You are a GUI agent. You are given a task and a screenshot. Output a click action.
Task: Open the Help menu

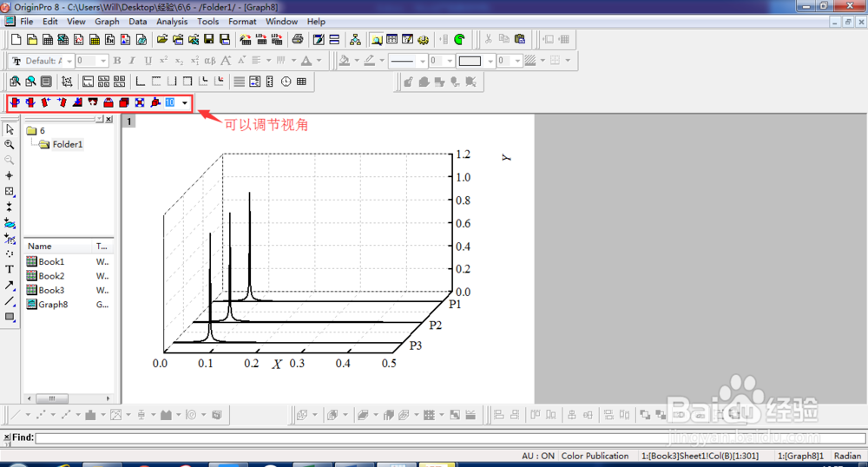[x=316, y=22]
